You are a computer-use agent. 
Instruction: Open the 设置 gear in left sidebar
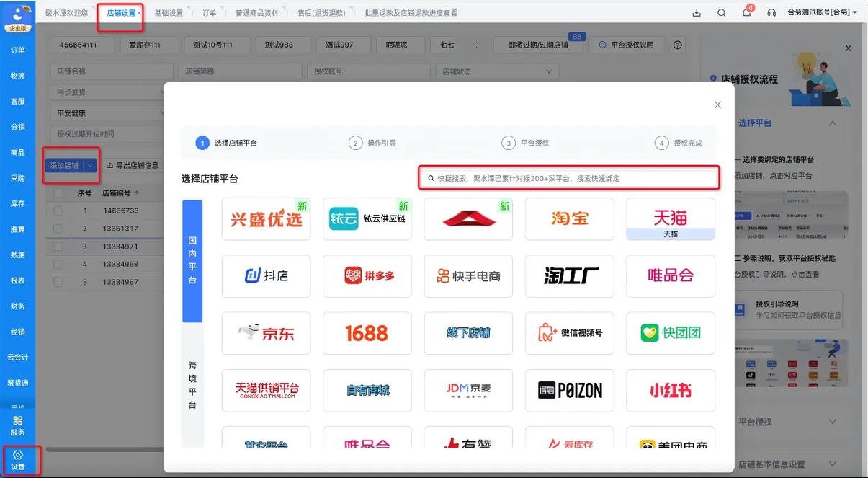coord(18,461)
